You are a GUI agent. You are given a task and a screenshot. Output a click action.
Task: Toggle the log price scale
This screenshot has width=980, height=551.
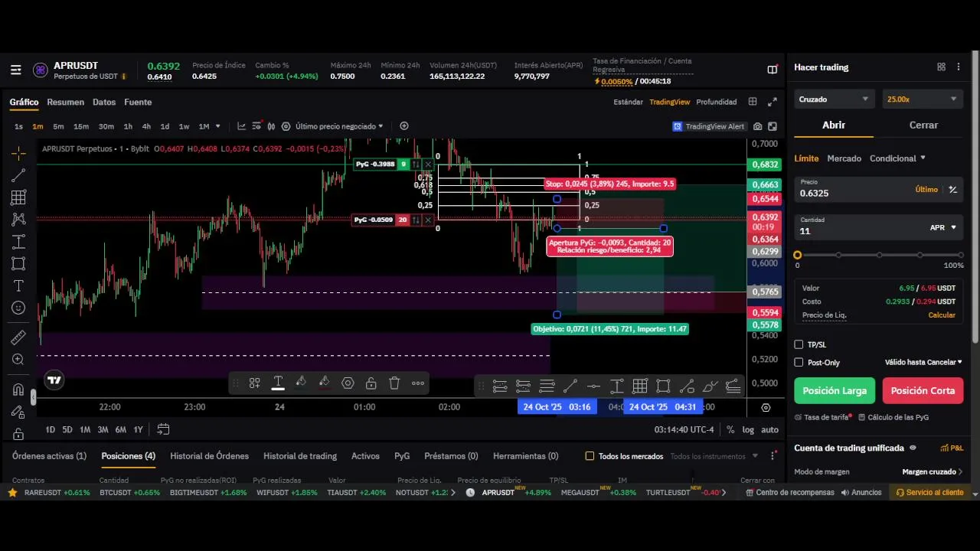748,430
